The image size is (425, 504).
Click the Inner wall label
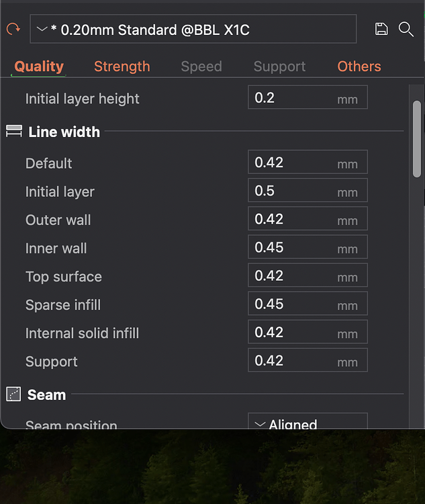tap(56, 249)
